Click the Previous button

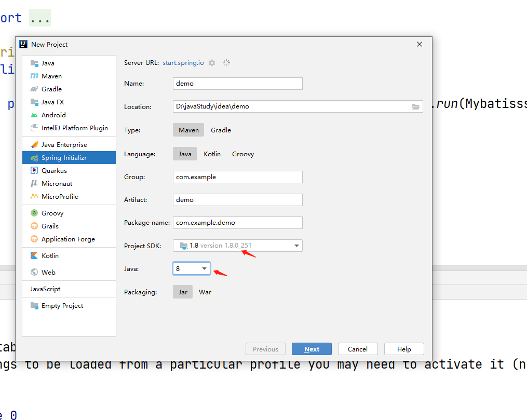click(x=265, y=349)
